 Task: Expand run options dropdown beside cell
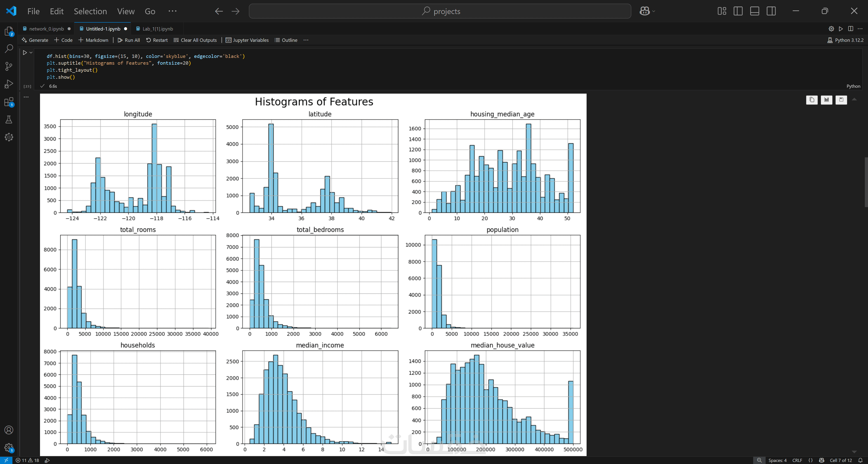(x=31, y=52)
